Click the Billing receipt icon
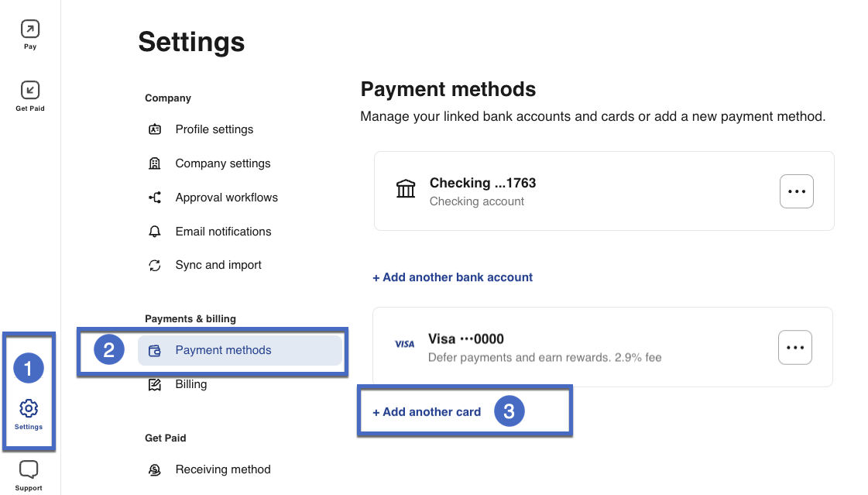Viewport: 868px width, 495px height. [x=155, y=384]
